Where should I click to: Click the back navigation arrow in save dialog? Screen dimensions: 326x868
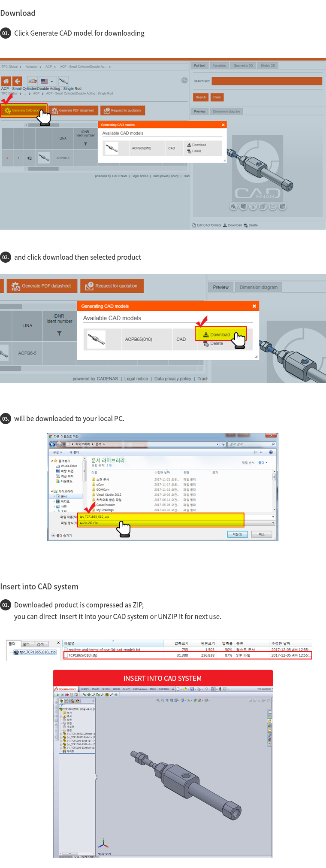coord(52,444)
